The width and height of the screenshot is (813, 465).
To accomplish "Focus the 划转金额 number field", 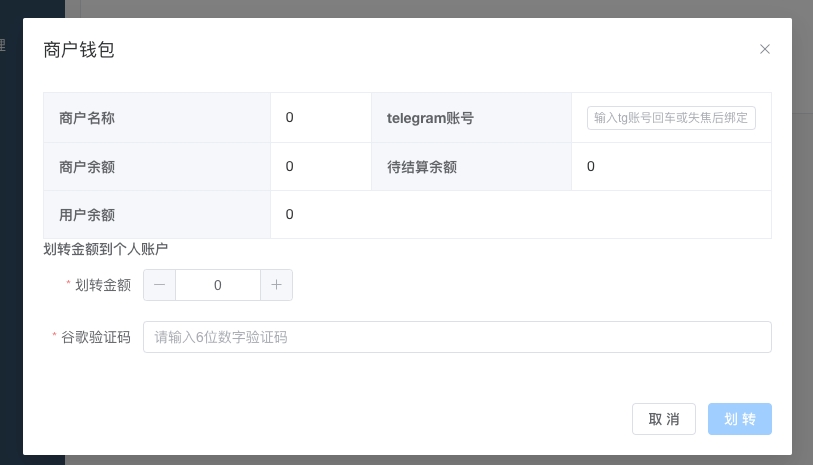I will [218, 285].
